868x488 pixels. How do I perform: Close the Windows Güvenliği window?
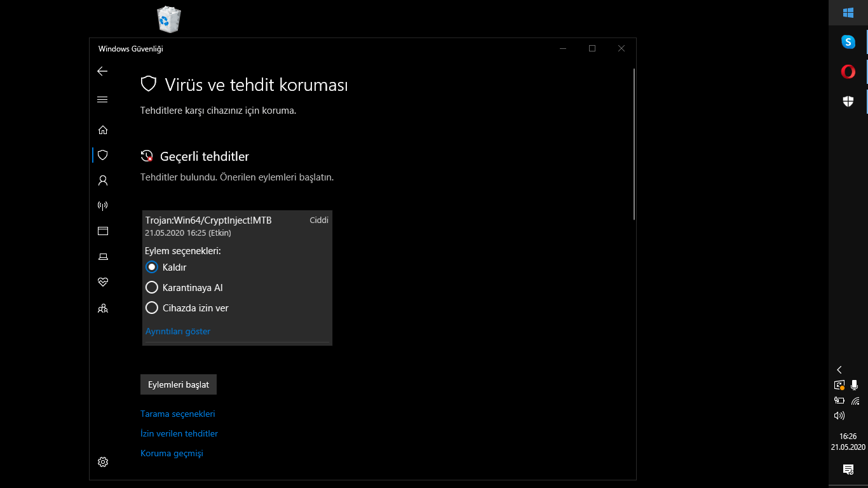[621, 48]
